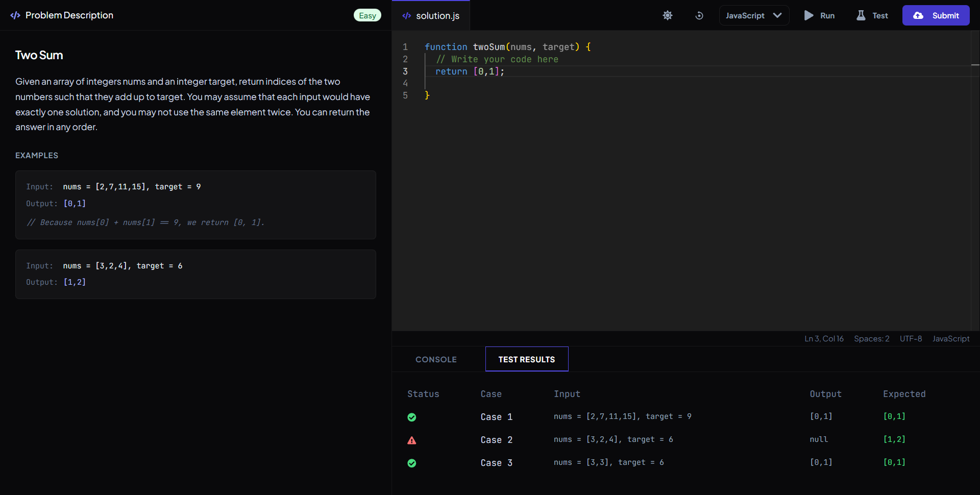
Task: Open the editor settings gear
Action: pos(667,15)
